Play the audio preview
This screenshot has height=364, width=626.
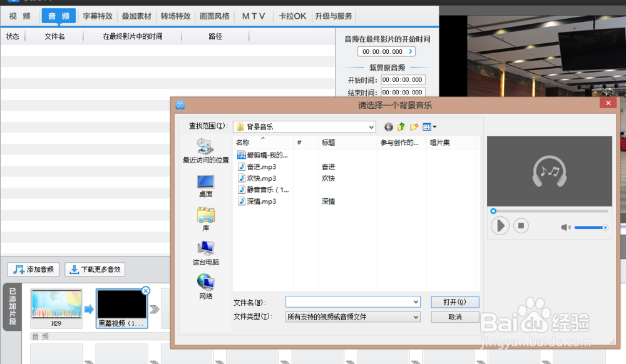(500, 226)
